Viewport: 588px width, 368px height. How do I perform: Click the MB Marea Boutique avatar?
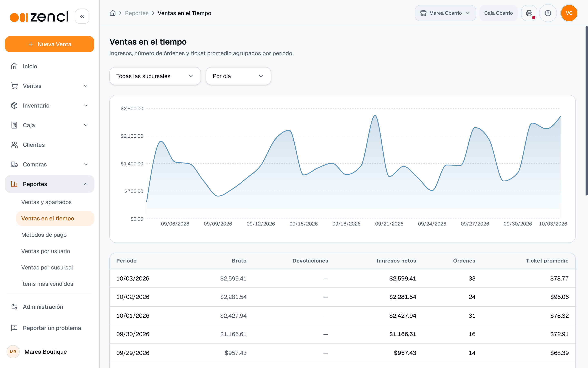click(x=13, y=352)
